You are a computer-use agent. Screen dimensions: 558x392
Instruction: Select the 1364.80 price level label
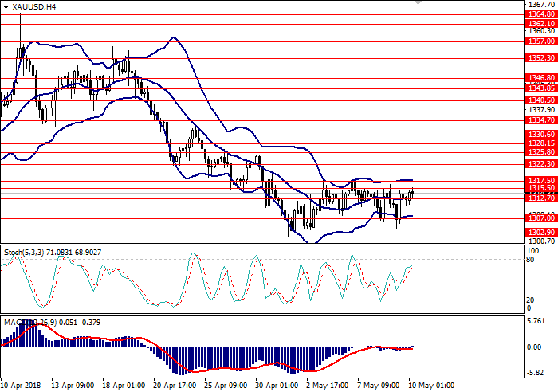[540, 14]
